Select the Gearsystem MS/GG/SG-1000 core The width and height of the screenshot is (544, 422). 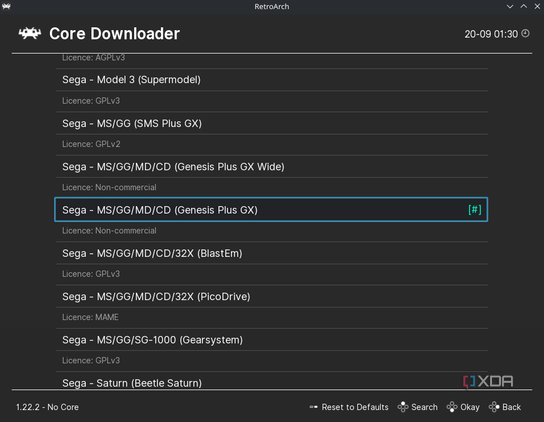(x=272, y=340)
